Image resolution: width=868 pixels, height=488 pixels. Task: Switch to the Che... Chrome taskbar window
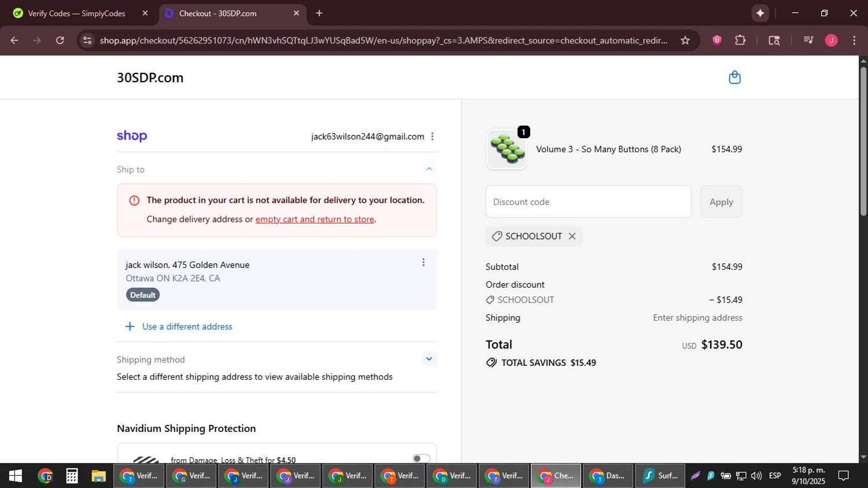click(x=556, y=476)
